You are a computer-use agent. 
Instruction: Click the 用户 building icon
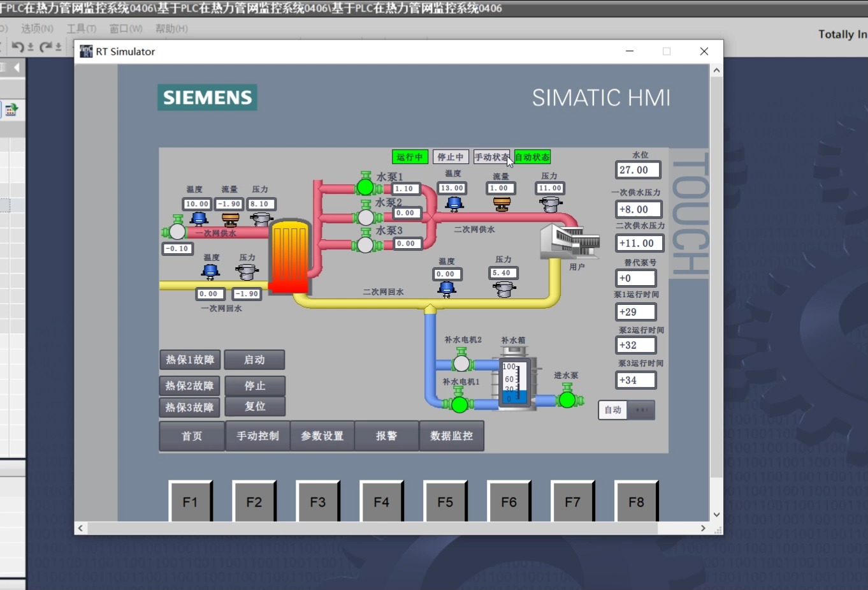tap(570, 241)
